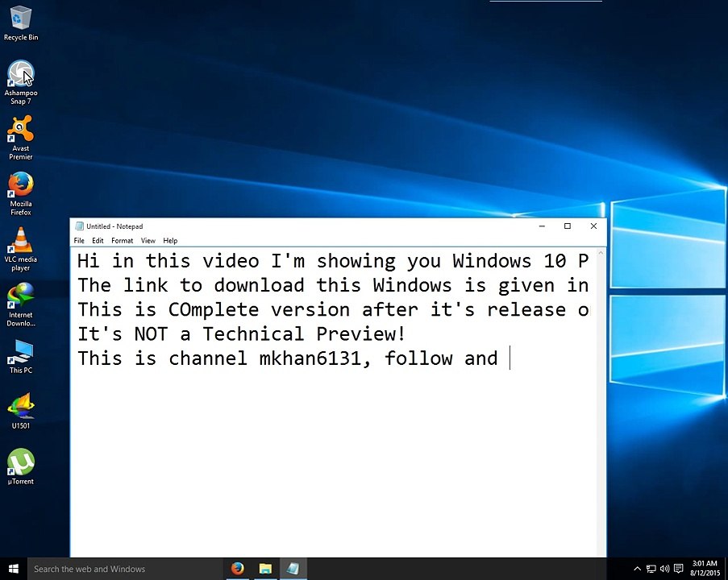Image resolution: width=728 pixels, height=580 pixels.
Task: Select the µTorrent desktop icon
Action: [21, 466]
